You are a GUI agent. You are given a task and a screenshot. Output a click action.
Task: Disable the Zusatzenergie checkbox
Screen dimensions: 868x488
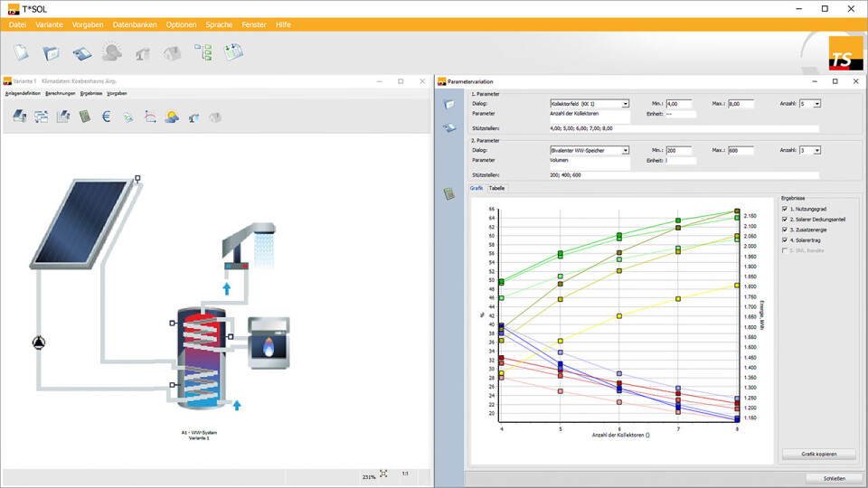click(x=785, y=230)
